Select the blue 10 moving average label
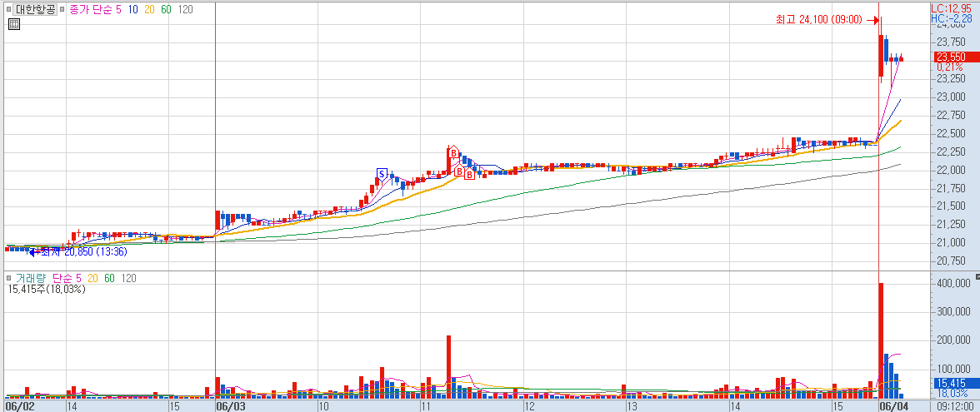Viewport: 980px width, 412px height. click(133, 9)
